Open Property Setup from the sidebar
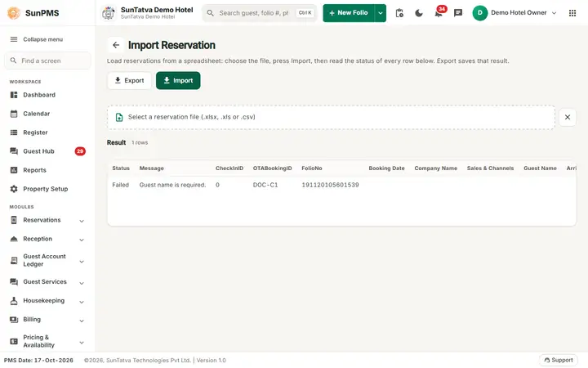Viewport: 588px width, 368px height. click(x=47, y=189)
